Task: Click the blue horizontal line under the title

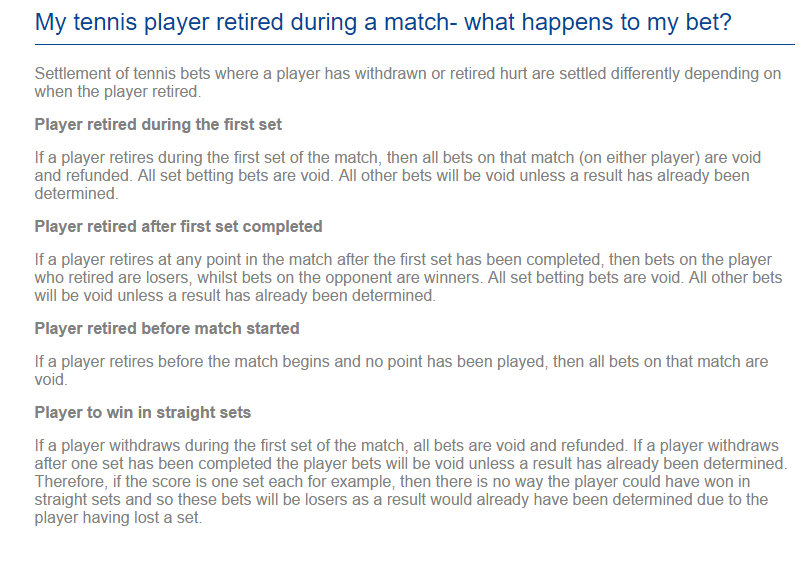Action: (x=415, y=45)
